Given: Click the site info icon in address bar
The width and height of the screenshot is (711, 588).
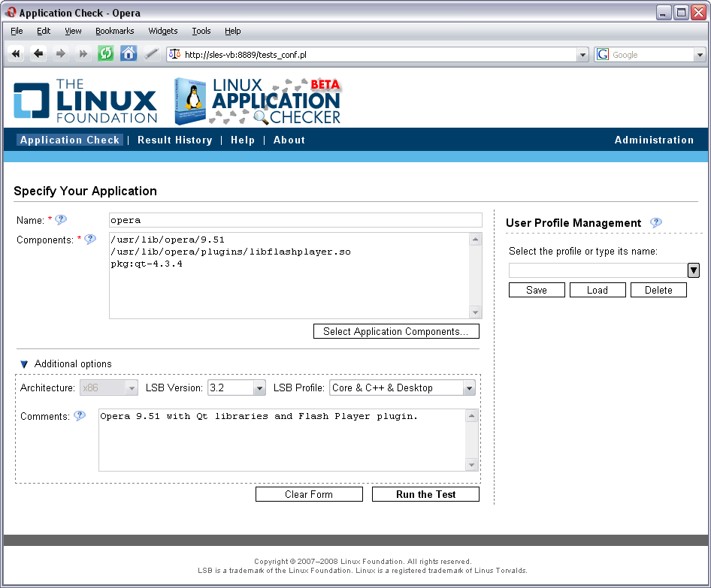Looking at the screenshot, I should 174,54.
